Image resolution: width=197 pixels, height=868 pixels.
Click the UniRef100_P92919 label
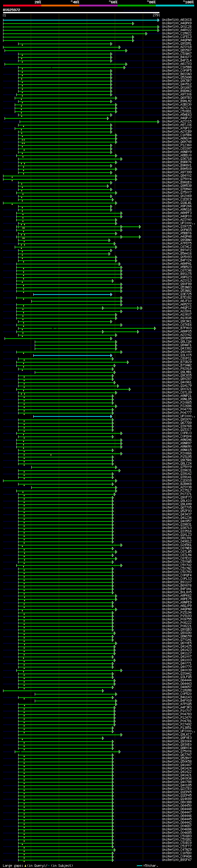point(177,369)
